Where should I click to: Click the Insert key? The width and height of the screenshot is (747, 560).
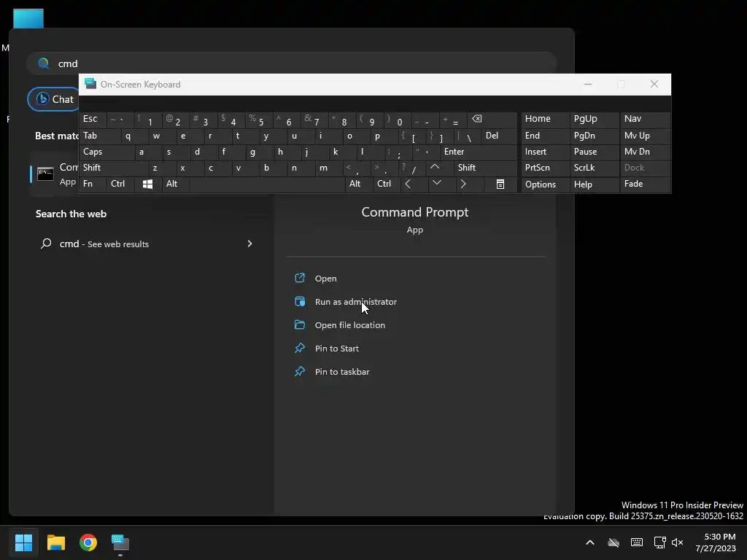[x=545, y=152]
